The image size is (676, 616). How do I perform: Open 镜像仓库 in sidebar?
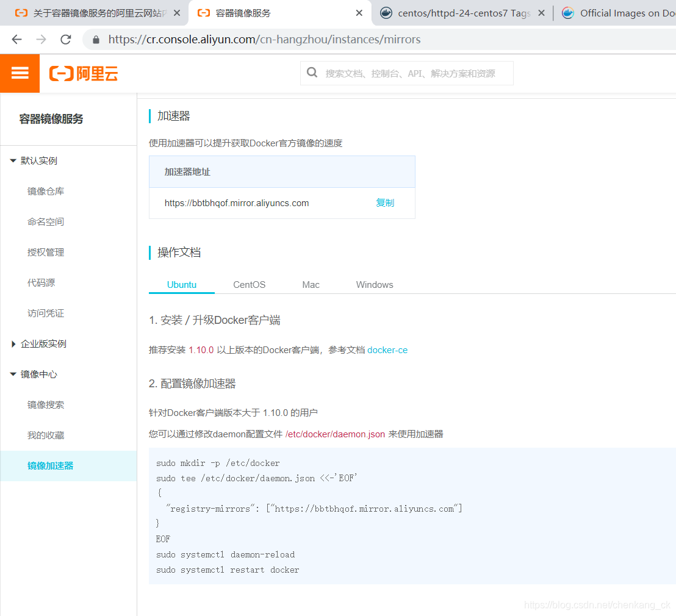[x=46, y=192]
